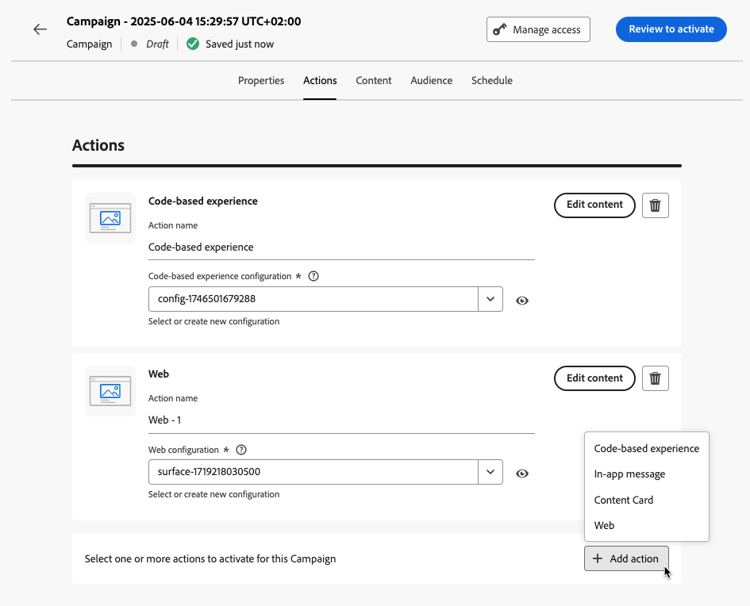
Task: Click the back arrow icon
Action: (40, 29)
